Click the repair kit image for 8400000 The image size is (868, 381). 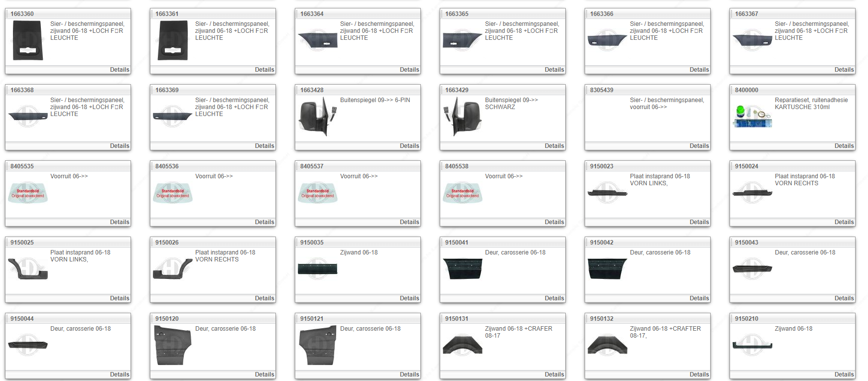tap(752, 117)
